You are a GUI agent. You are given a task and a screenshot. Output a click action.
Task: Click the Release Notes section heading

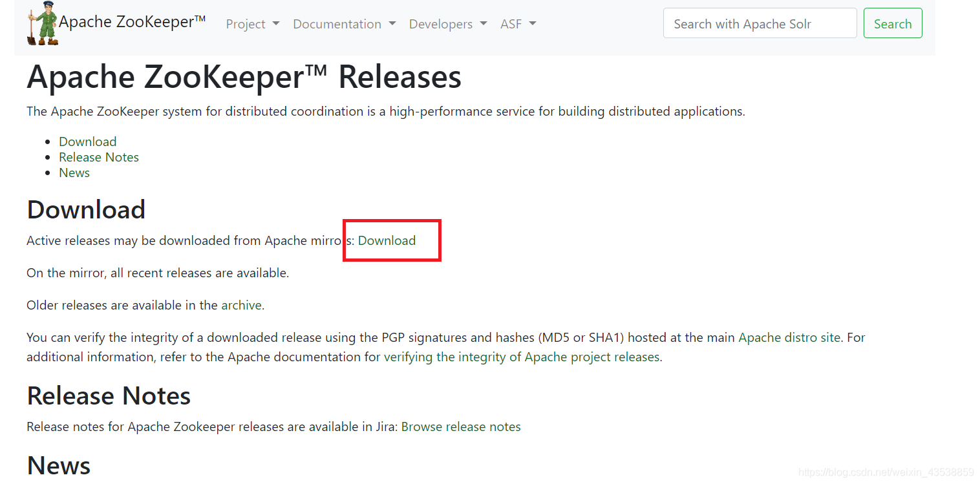pyautogui.click(x=109, y=395)
